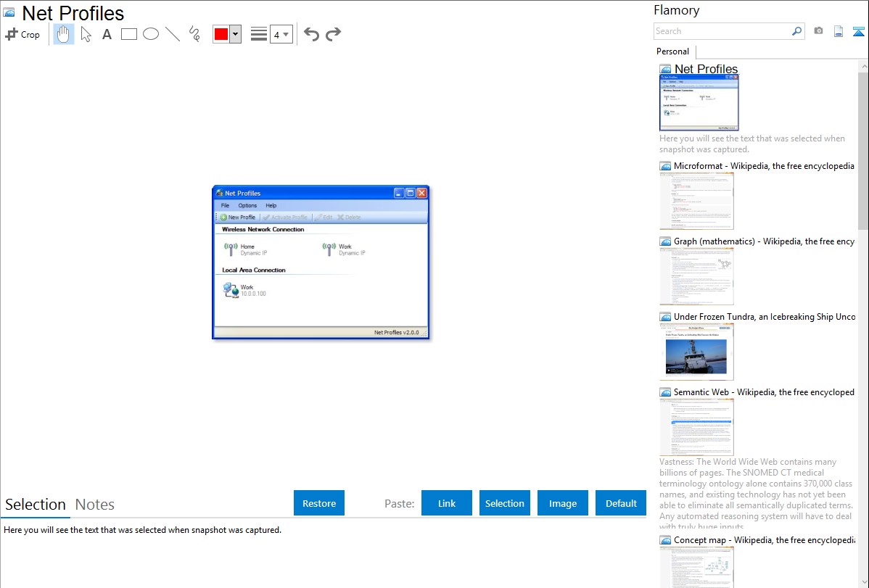Paste as Link button
Screen dimensions: 869x588
(447, 503)
